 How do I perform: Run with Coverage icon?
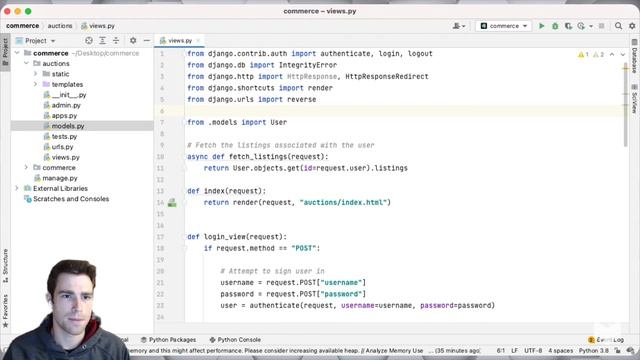(x=568, y=26)
